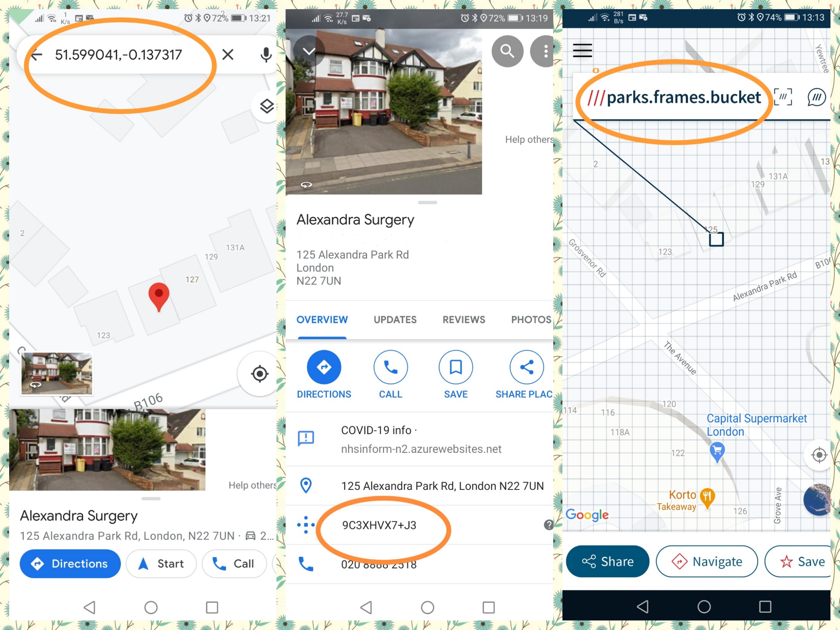The height and width of the screenshot is (630, 840).
Task: Tap the magnifier search icon over the photo
Action: pos(507,51)
